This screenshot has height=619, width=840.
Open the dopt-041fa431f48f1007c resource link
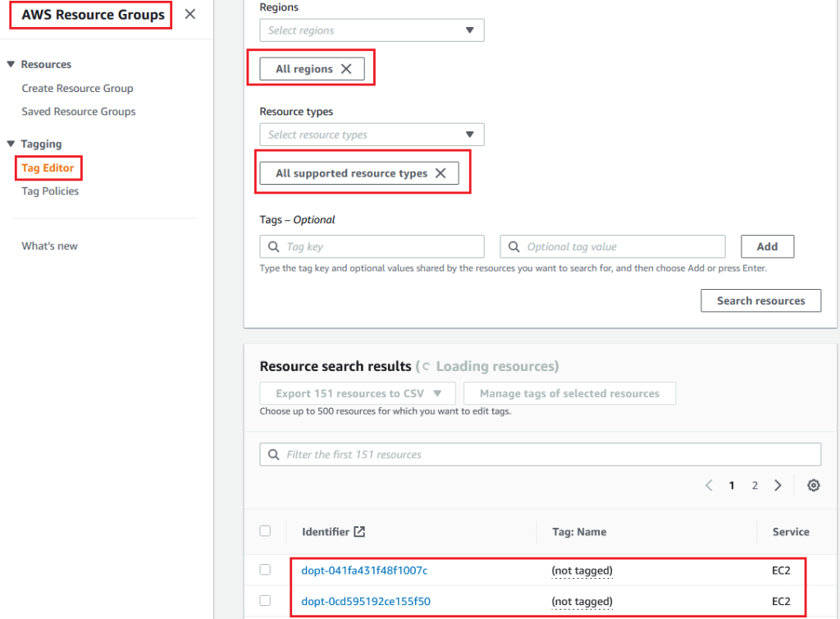(x=365, y=571)
